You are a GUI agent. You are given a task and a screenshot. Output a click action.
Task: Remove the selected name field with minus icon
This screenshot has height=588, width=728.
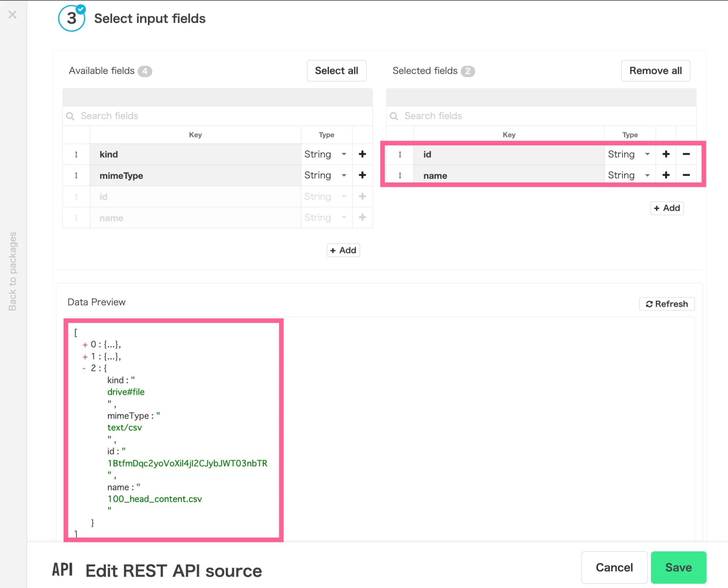point(686,175)
